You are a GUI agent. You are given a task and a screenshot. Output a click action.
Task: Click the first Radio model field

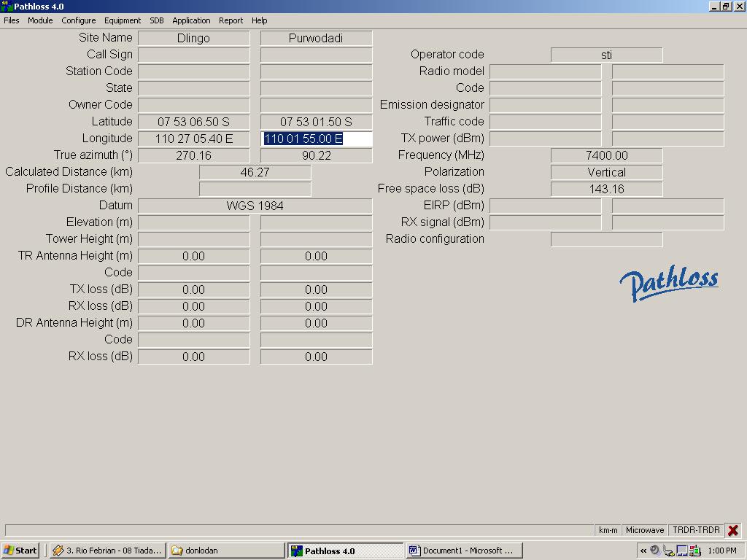pyautogui.click(x=546, y=71)
